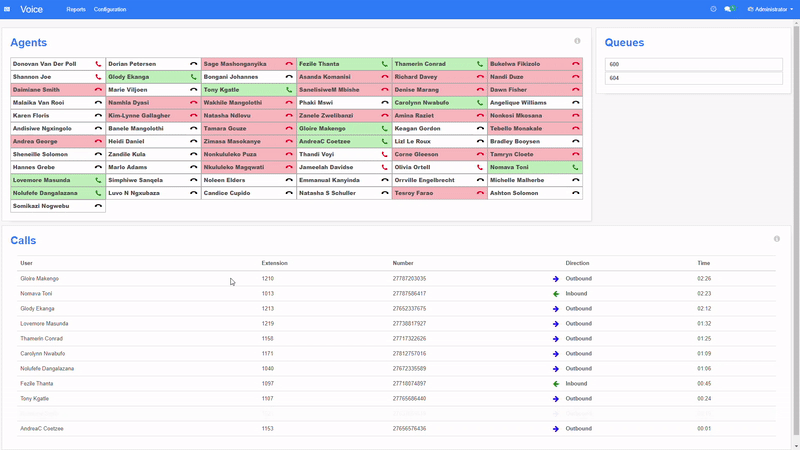
Task: Open the chat conversations icon in the top bar
Action: [730, 9]
